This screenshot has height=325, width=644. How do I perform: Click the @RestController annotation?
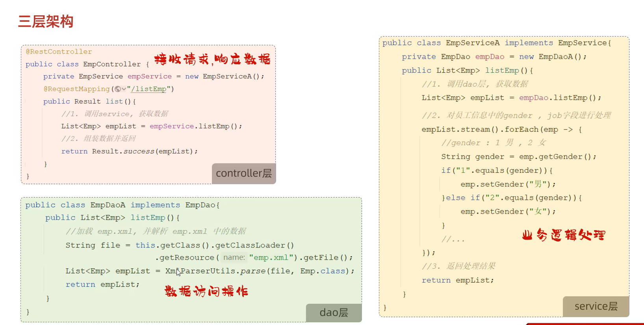tap(59, 52)
